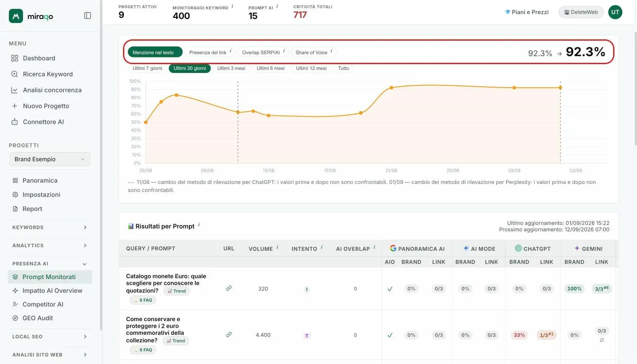Viewport: 637px width, 364px height.
Task: Choose the Ultimi 3 mesi range
Action: click(231, 69)
